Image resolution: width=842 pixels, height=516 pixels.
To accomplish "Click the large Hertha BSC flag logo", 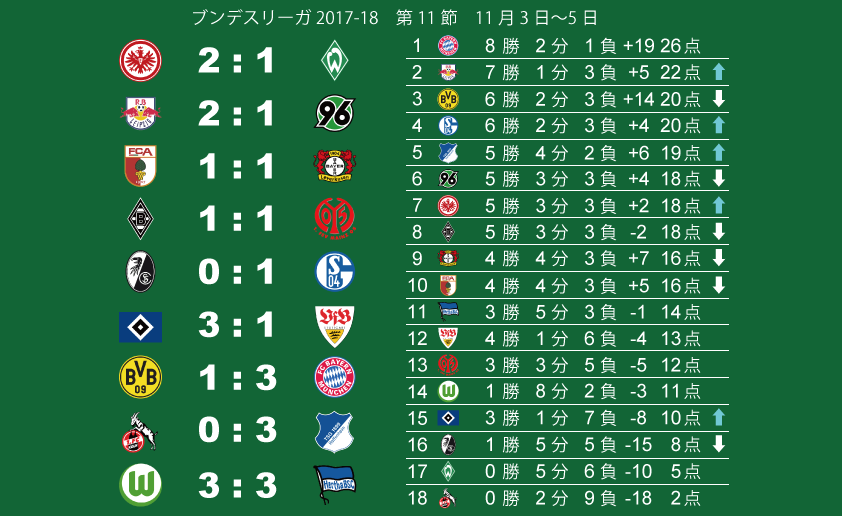I will 335,484.
